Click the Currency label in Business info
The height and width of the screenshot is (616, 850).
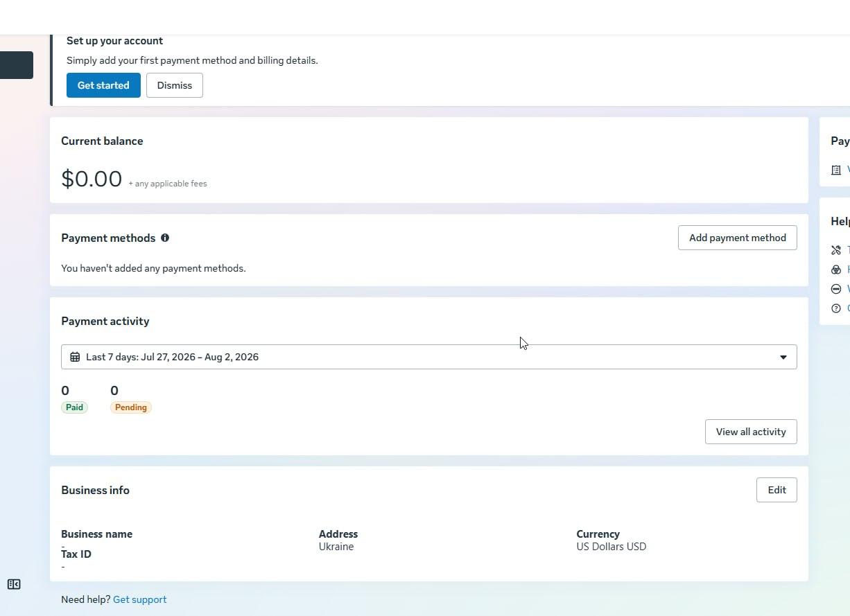click(x=598, y=534)
